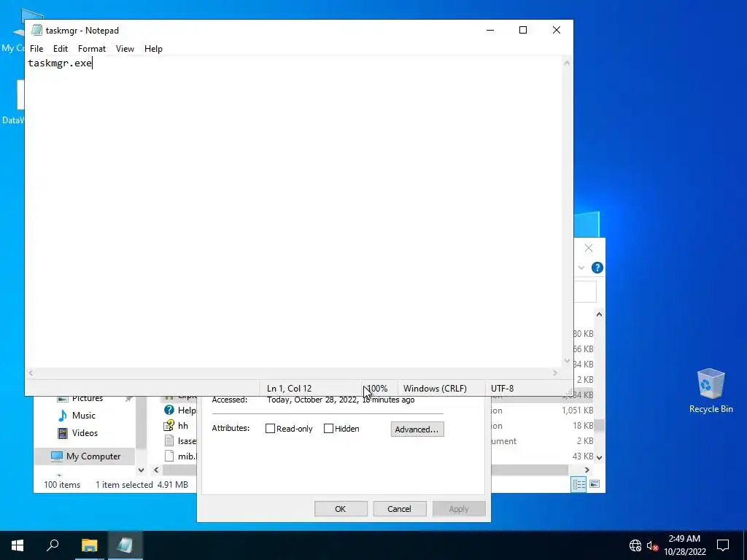Open the File menu in Notepad
Viewport: 747px width, 560px height.
(36, 49)
